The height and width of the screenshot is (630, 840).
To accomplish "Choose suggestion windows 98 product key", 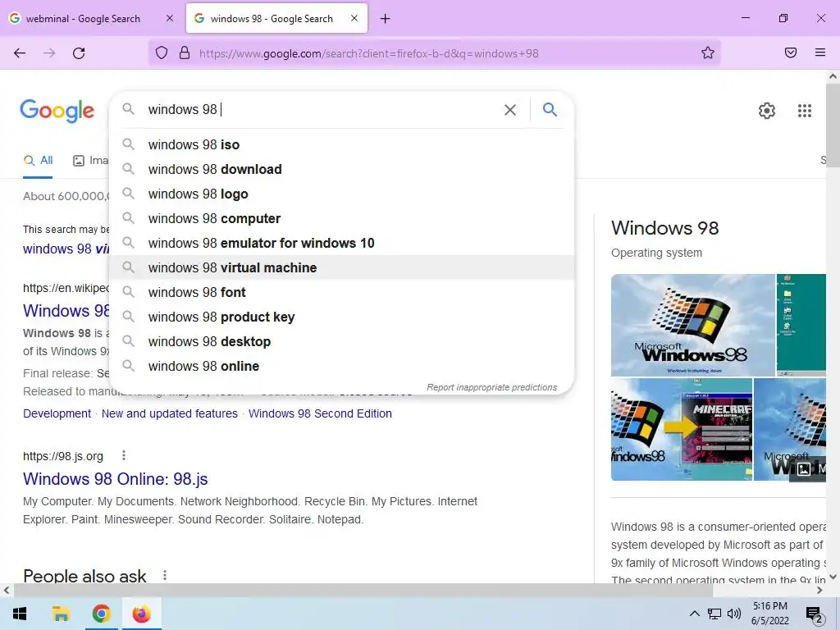I will pyautogui.click(x=341, y=317).
